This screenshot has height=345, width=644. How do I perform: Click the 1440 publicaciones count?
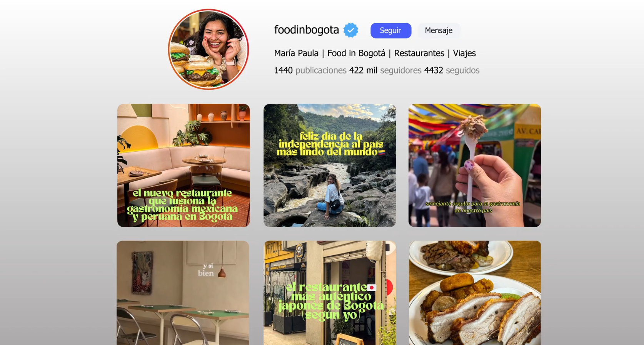(310, 70)
